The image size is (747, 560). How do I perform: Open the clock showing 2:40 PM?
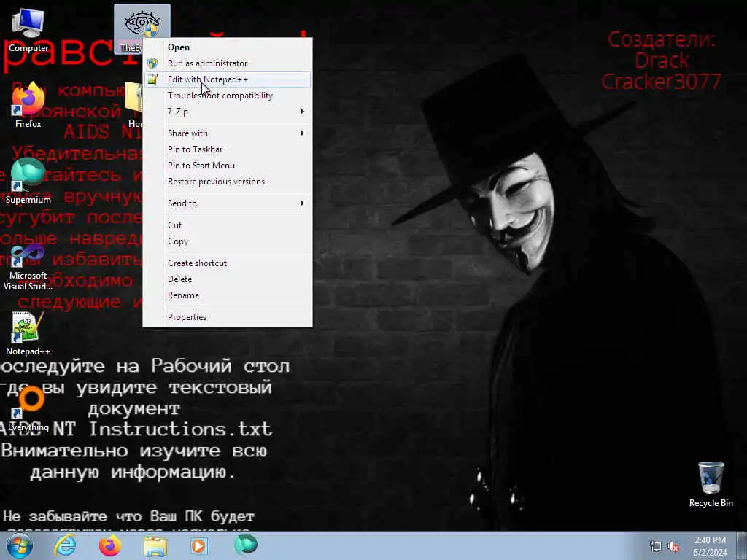[x=710, y=546]
